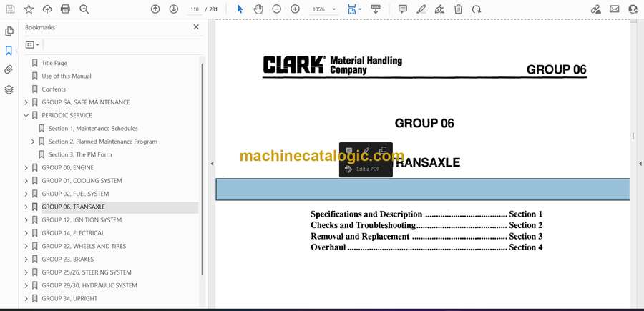Close the Bookmarks panel

pyautogui.click(x=196, y=27)
